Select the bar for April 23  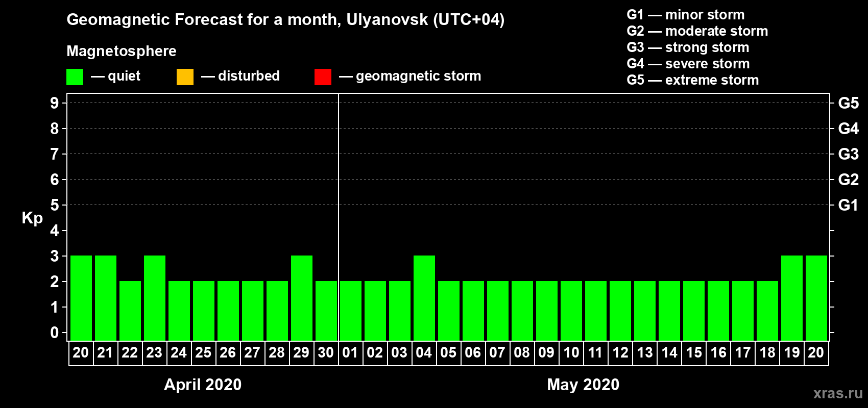click(x=155, y=298)
